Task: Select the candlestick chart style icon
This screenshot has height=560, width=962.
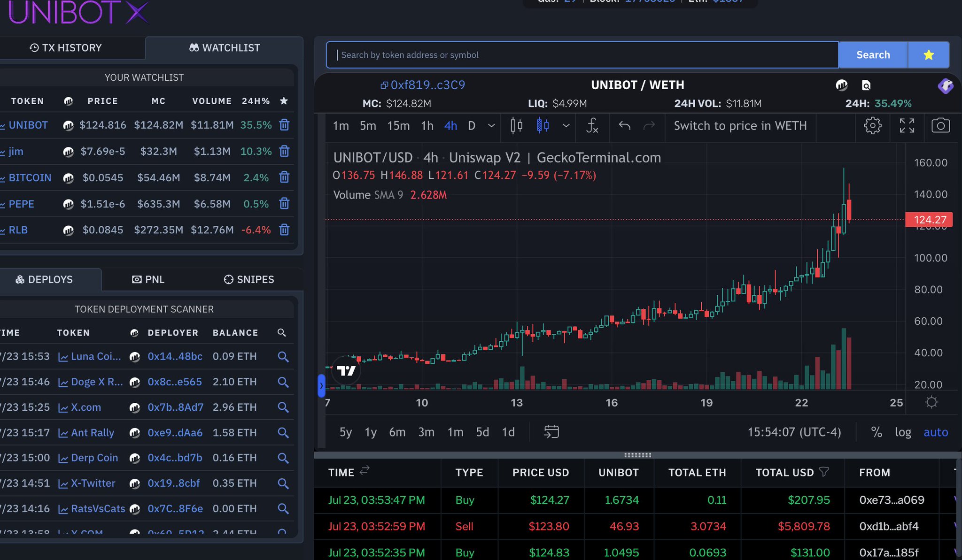Action: click(516, 125)
